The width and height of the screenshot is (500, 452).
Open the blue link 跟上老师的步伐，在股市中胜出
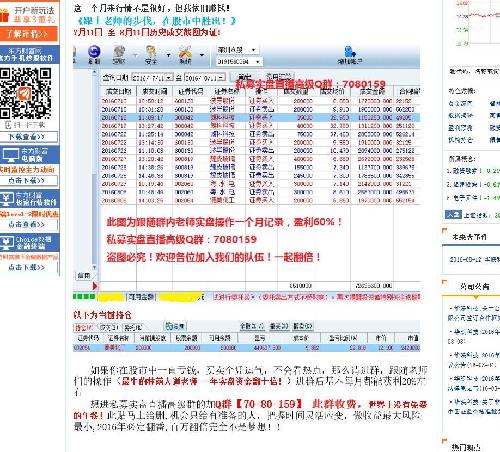point(156,21)
